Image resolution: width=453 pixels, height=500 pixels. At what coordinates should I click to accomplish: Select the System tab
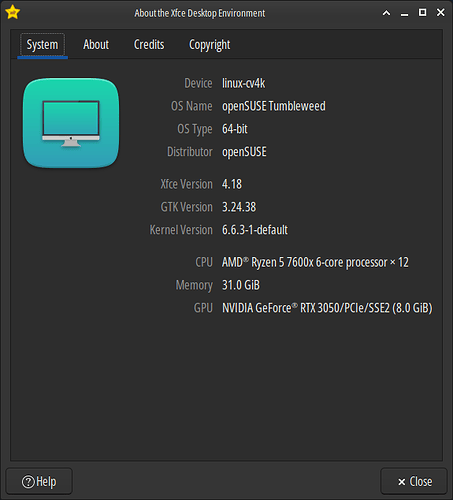tap(42, 45)
